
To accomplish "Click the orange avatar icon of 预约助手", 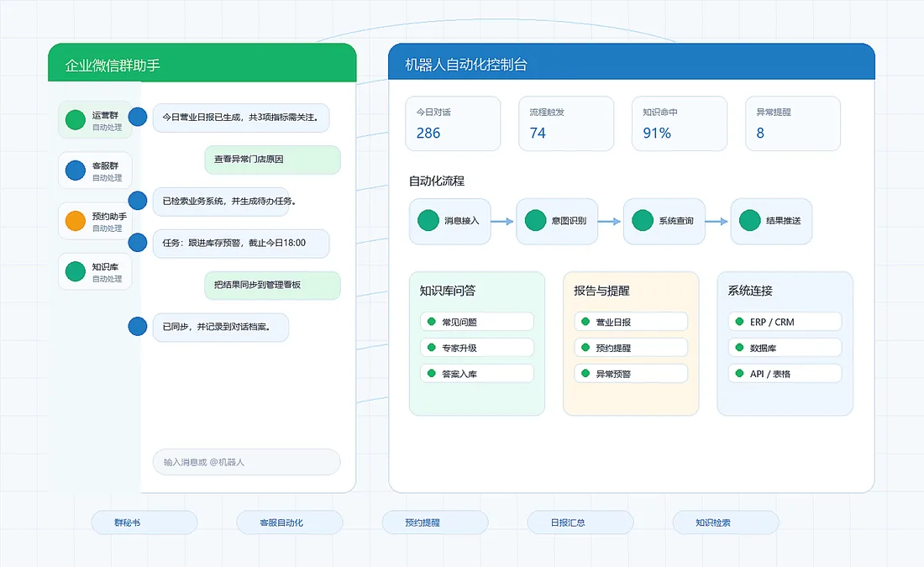I will tap(76, 221).
